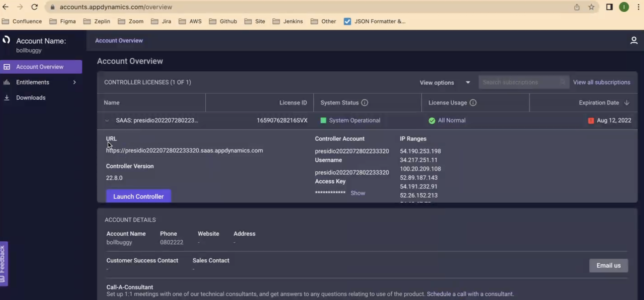Click the AppDynamics logo icon
644x300 pixels.
pos(6,40)
